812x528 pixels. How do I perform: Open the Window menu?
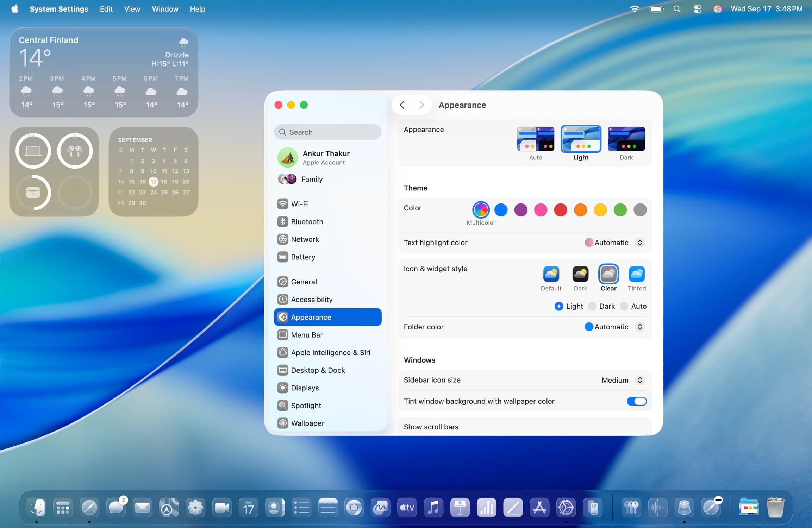tap(165, 9)
